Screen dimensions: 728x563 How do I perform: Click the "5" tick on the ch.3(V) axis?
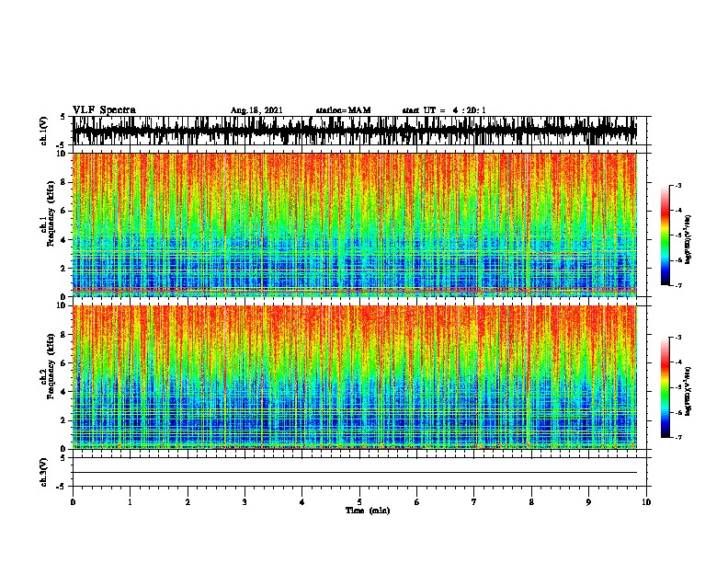pos(63,458)
